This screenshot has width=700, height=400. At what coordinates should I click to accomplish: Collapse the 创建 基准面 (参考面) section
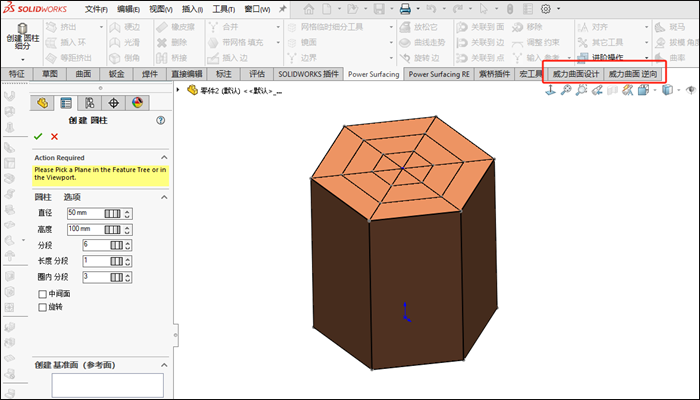click(x=164, y=365)
